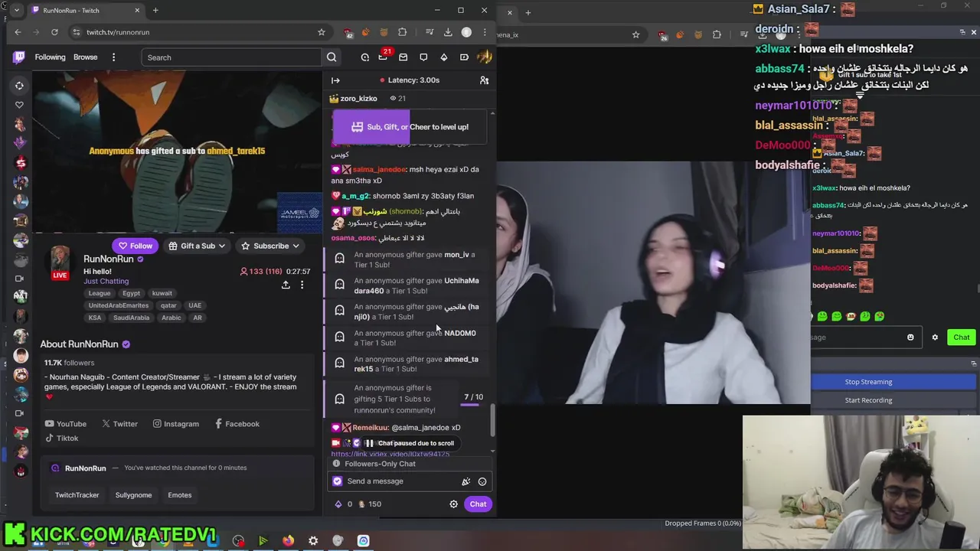Click the green Chat button in Kick panel
Viewport: 980px width, 551px height.
click(961, 337)
